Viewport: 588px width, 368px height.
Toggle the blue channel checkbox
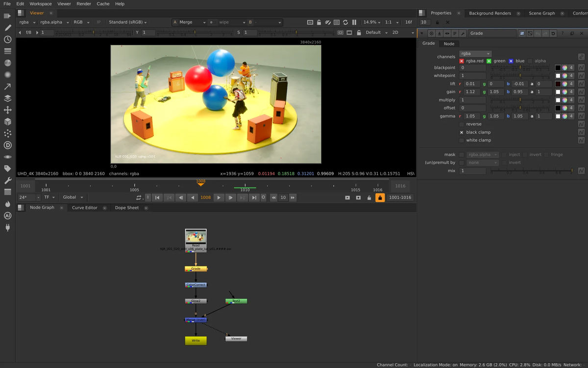[x=511, y=61]
